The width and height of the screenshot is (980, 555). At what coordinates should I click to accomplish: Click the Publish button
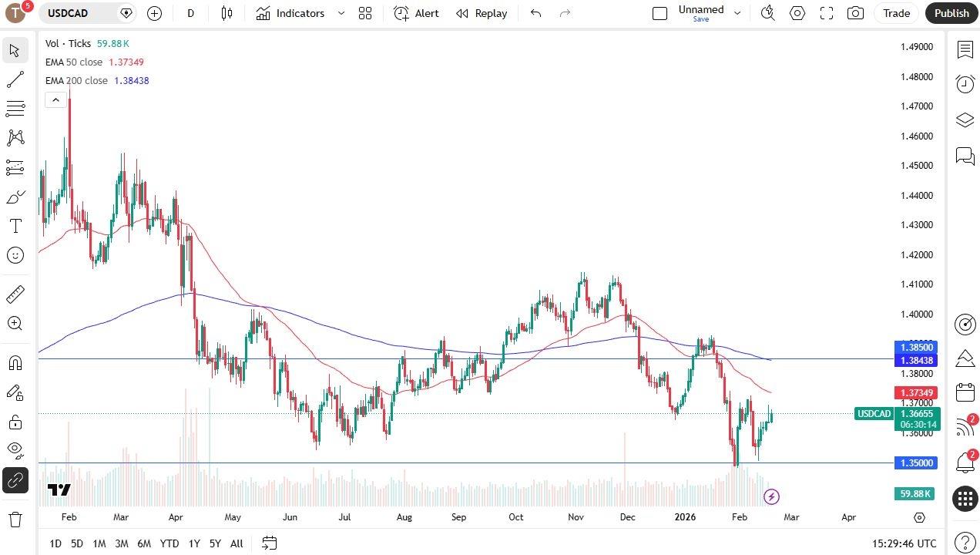click(x=951, y=13)
